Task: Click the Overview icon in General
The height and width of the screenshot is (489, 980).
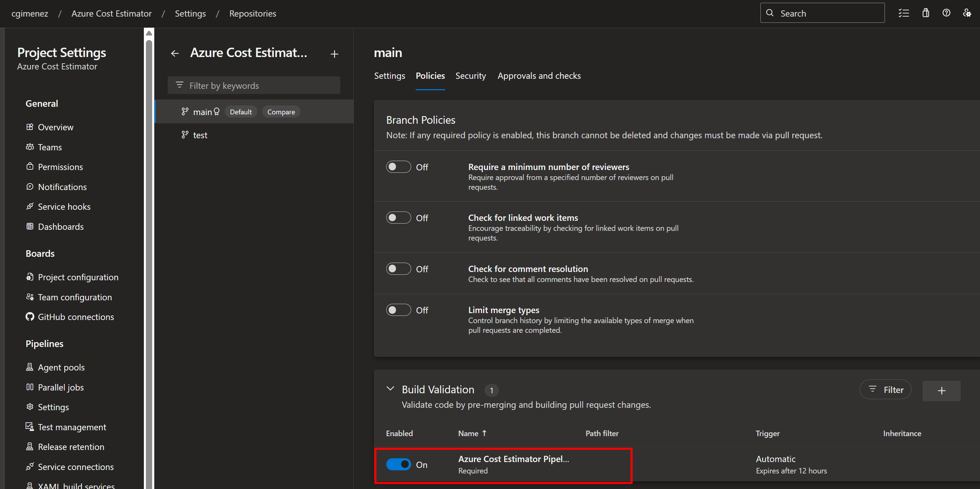Action: point(30,127)
